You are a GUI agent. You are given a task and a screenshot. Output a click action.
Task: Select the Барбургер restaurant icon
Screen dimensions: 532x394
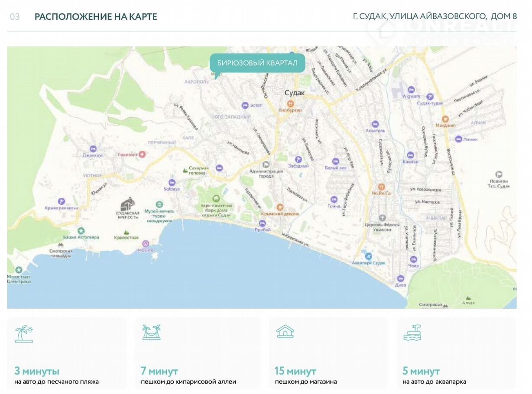point(291,103)
